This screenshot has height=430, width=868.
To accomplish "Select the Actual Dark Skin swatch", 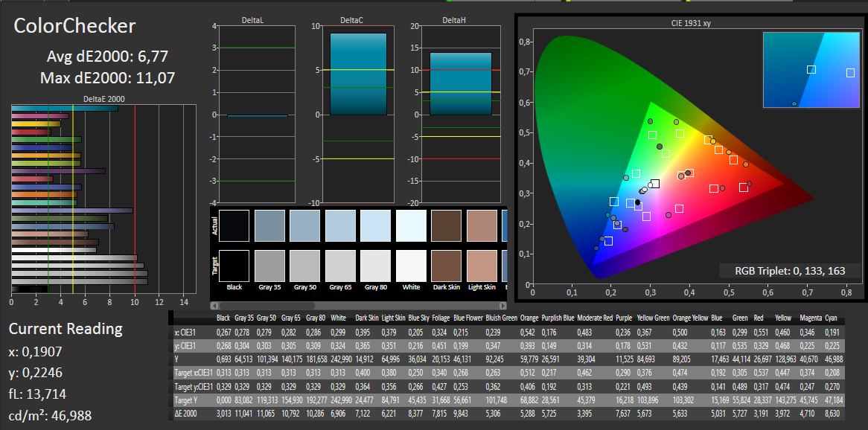I will tap(447, 225).
